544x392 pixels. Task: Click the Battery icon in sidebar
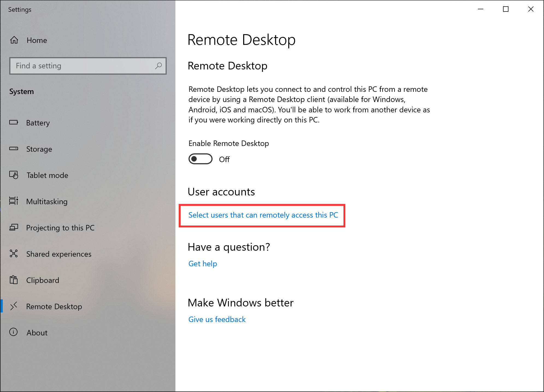pyautogui.click(x=14, y=122)
